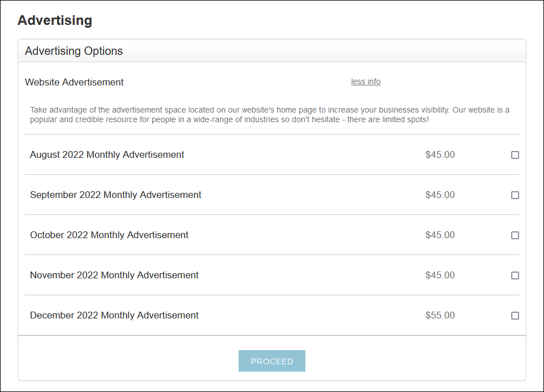
Task: Click the December 2022 Monthly Advertisement label
Action: 114,315
